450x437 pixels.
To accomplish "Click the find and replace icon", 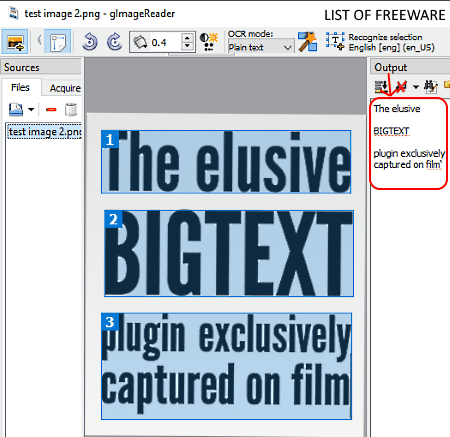I will (430, 87).
